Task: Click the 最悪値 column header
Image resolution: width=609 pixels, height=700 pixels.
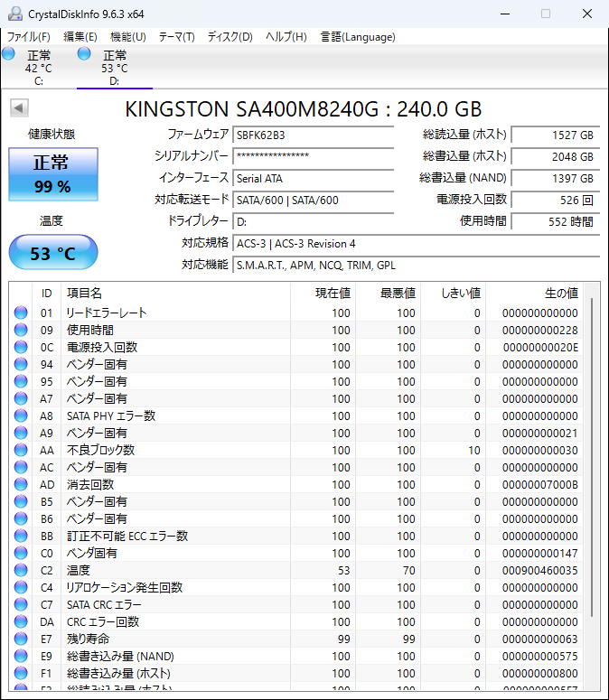Action: (388, 294)
